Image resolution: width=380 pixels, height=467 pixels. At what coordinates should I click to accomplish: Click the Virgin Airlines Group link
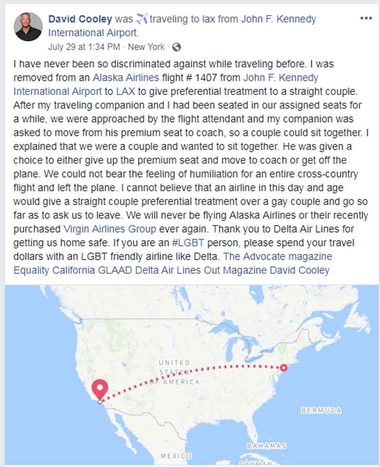110,229
